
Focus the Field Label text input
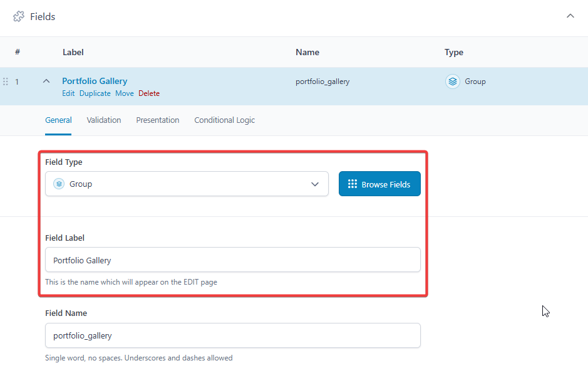[232, 260]
